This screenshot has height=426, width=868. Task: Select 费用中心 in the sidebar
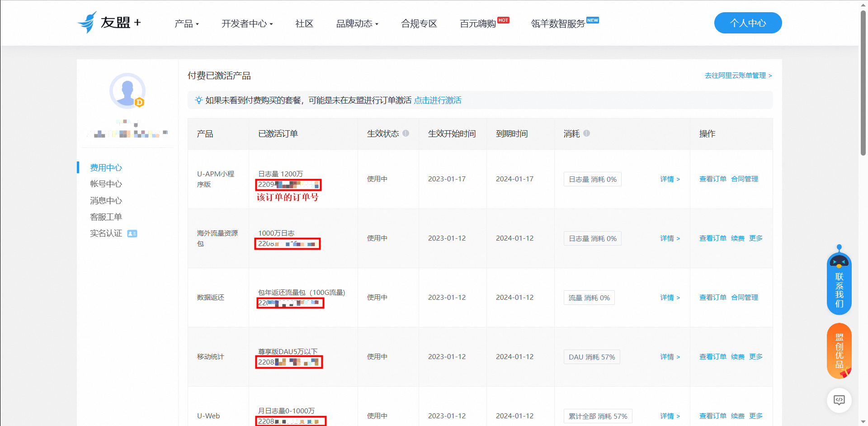coord(106,168)
